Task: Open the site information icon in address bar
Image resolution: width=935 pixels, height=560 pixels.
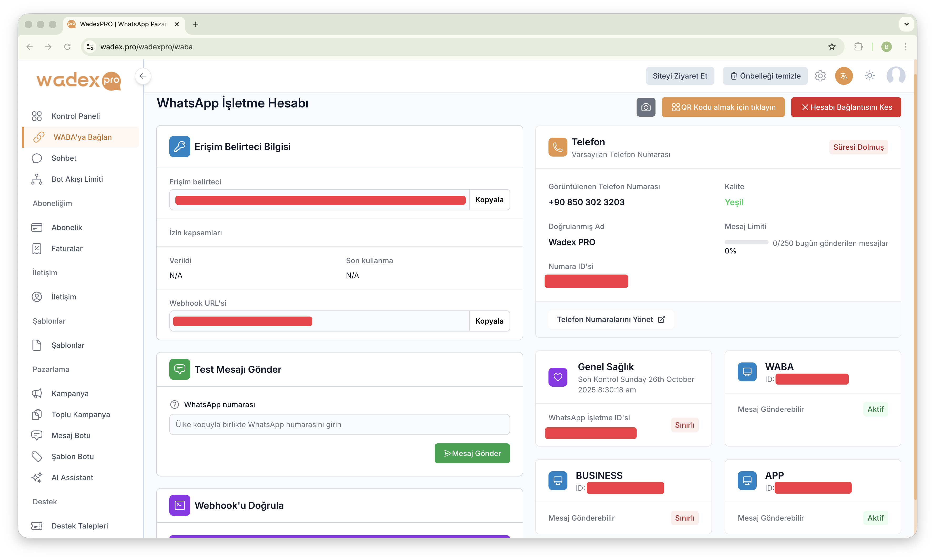Action: 90,47
